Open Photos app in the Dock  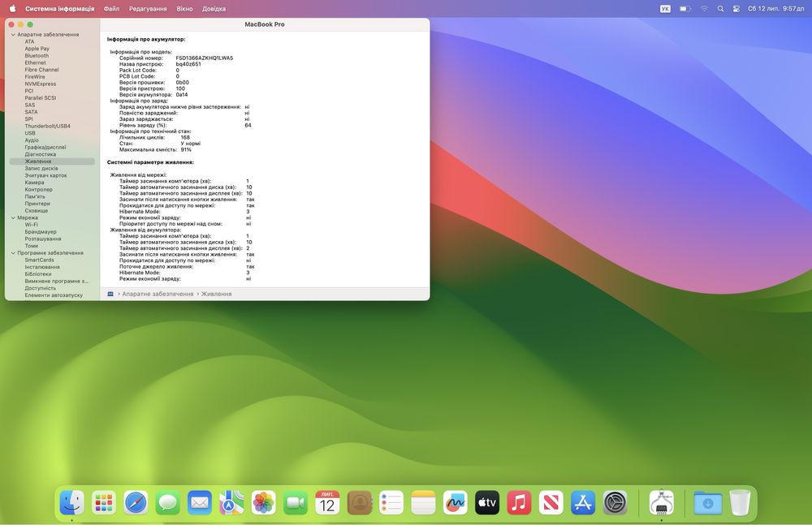pyautogui.click(x=264, y=502)
